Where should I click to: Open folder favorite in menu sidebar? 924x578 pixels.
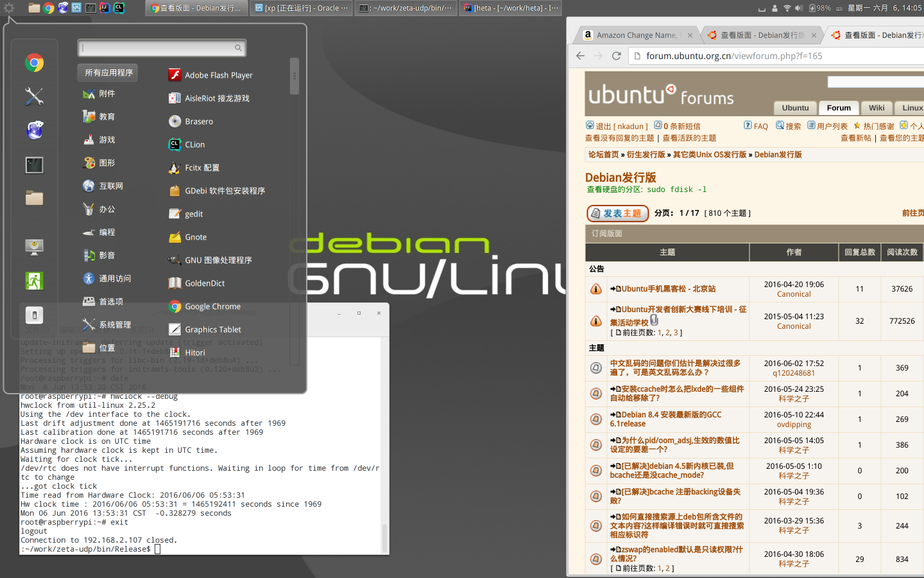(35, 198)
